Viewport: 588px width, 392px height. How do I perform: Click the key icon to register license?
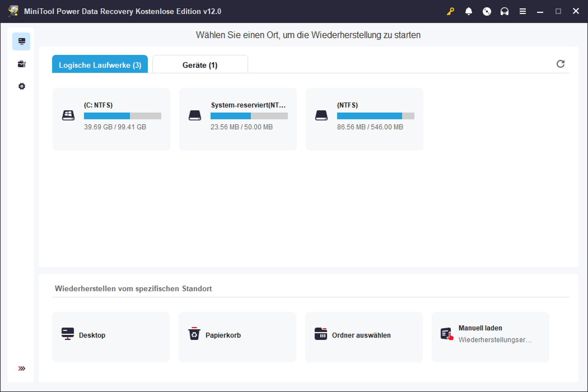click(450, 11)
